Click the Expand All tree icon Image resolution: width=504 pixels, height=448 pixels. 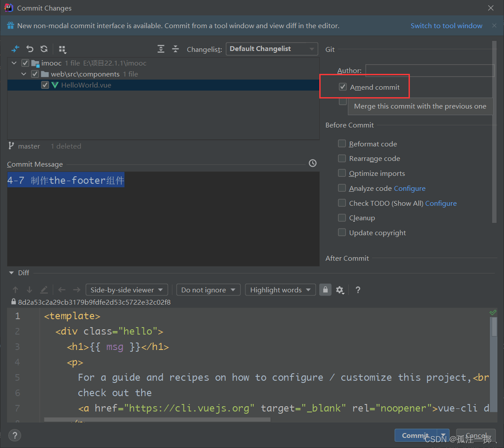tap(161, 49)
